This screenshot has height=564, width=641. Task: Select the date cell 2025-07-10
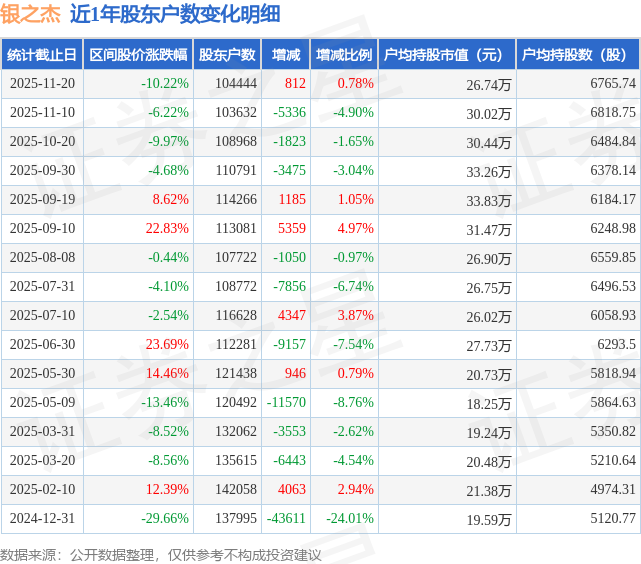click(43, 316)
